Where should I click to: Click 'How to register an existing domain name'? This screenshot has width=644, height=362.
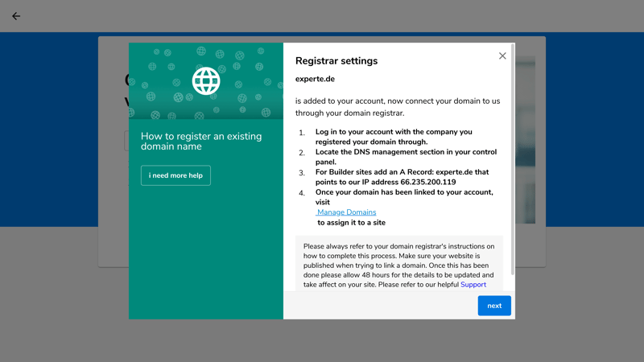click(x=201, y=142)
